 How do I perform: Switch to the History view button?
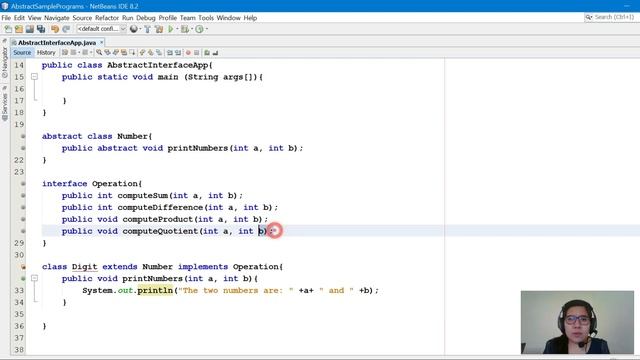click(46, 53)
